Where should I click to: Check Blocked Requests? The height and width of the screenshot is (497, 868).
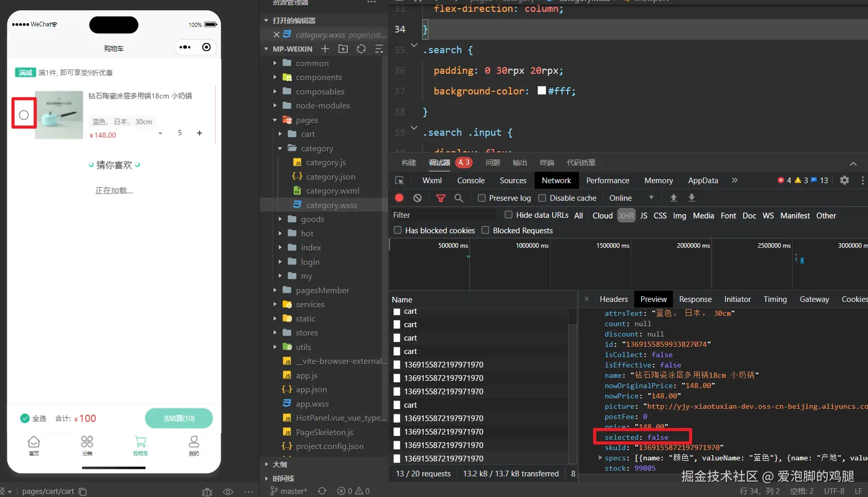485,230
